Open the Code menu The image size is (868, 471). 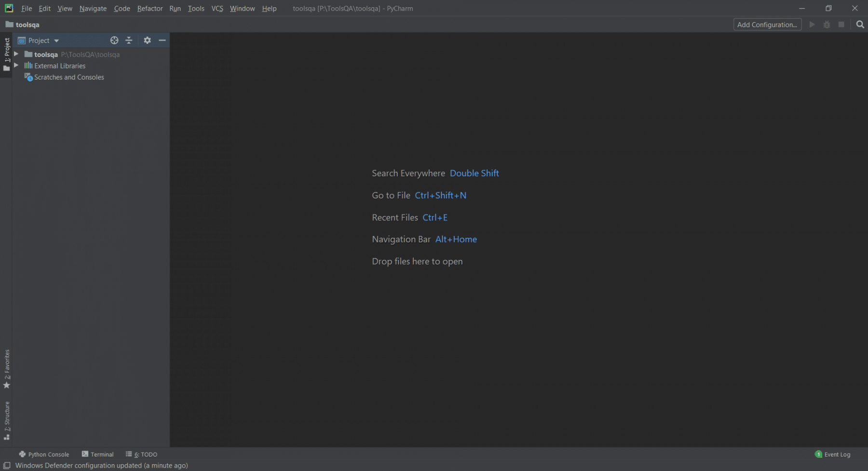(x=122, y=8)
